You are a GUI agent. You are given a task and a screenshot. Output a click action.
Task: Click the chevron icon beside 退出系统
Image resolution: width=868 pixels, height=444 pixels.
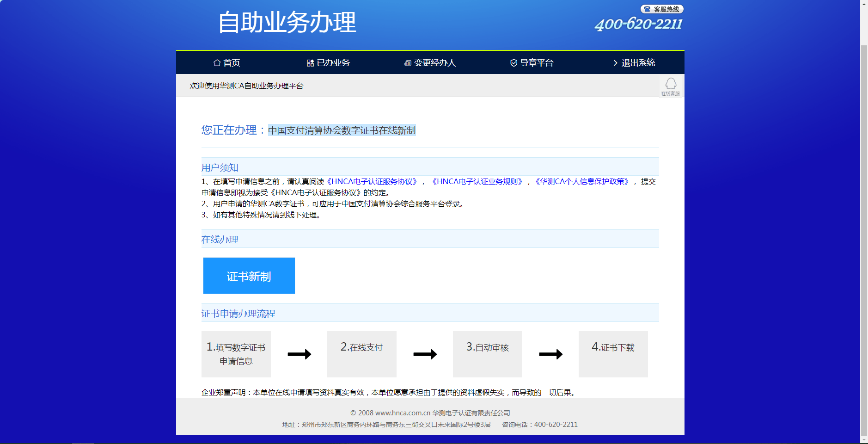click(615, 63)
